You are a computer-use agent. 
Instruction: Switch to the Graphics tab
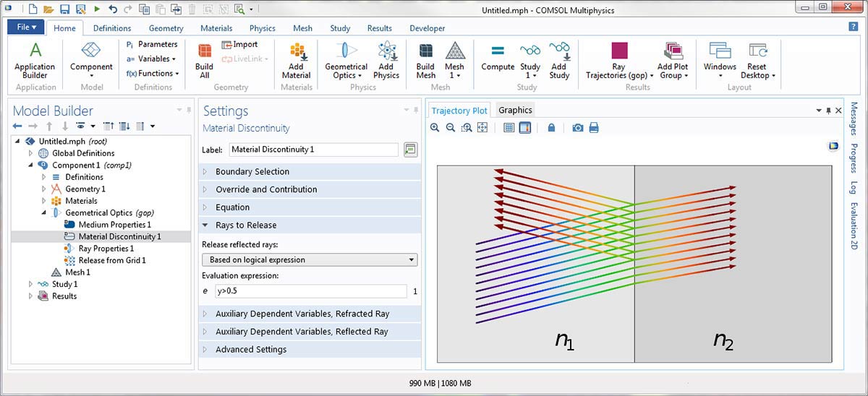(x=515, y=111)
